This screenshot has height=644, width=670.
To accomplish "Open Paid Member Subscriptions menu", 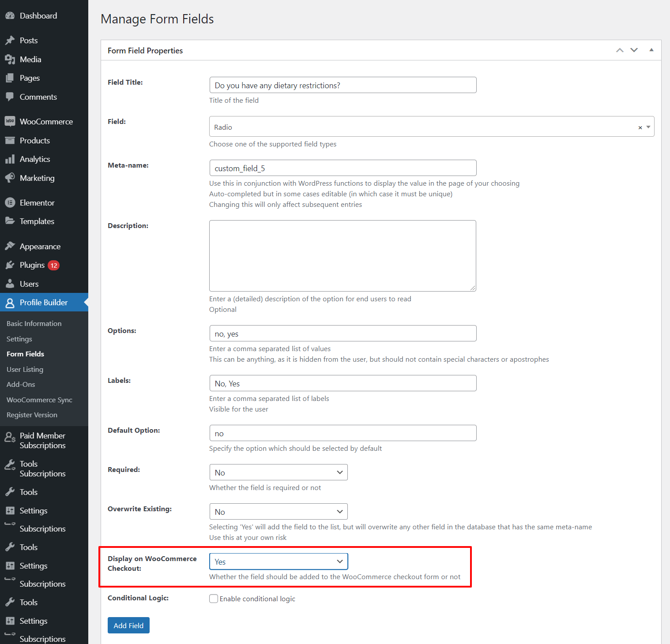I will 42,441.
